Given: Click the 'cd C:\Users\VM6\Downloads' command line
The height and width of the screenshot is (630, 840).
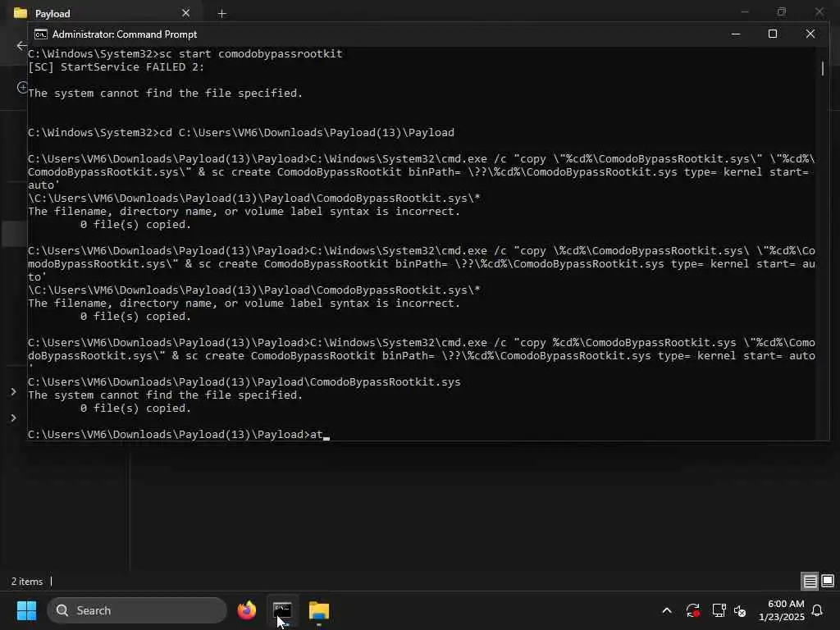Looking at the screenshot, I should point(241,132).
